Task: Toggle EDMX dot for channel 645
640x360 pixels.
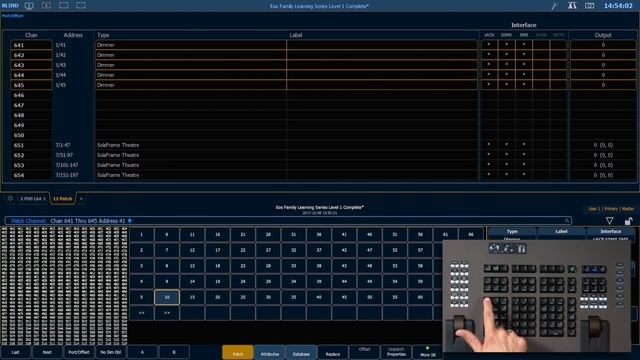Action: [x=506, y=84]
